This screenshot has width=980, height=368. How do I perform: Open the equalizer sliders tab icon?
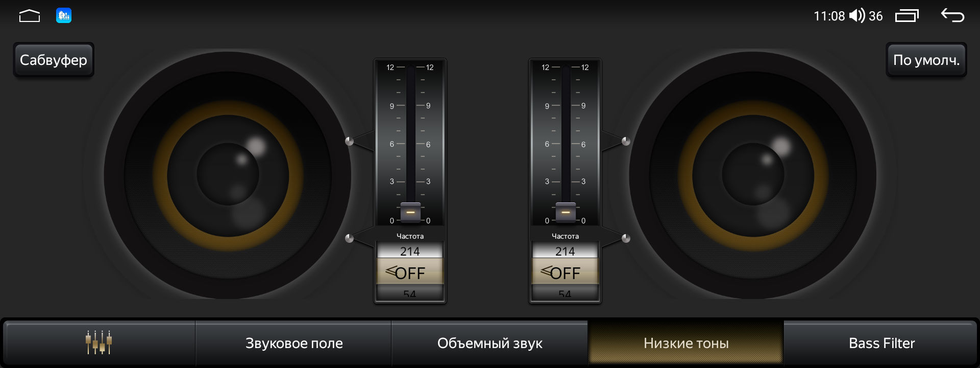(99, 342)
